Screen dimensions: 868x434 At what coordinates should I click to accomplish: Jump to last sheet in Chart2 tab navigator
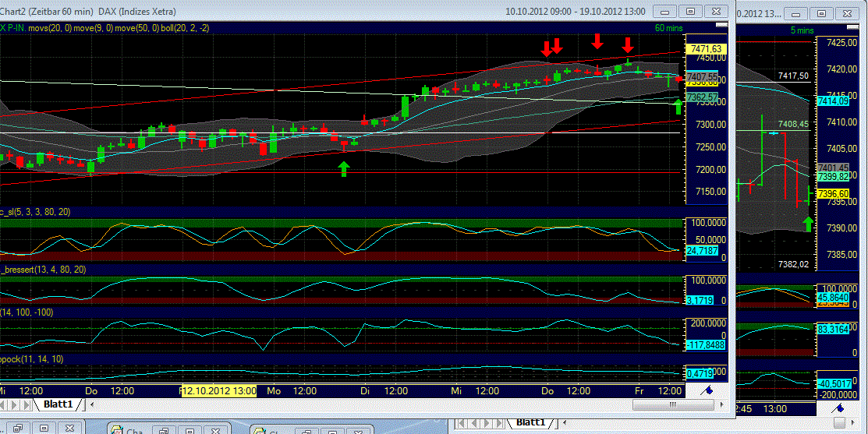(26, 404)
